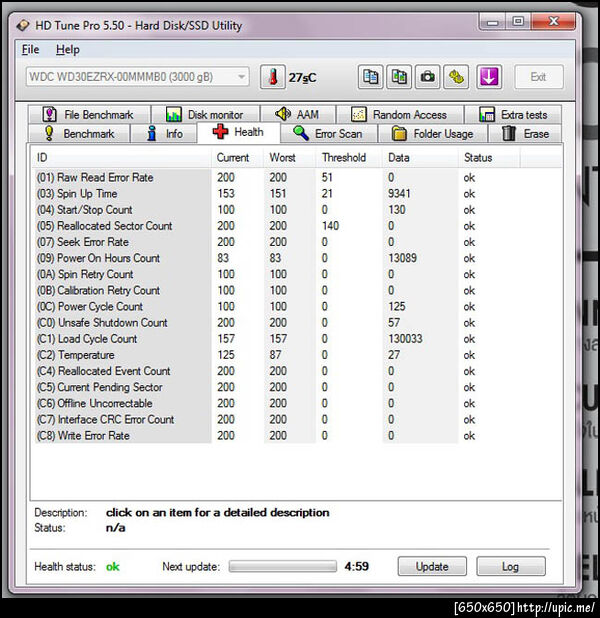The width and height of the screenshot is (600, 618).
Task: Switch to the Erase tab
Action: pos(525,134)
